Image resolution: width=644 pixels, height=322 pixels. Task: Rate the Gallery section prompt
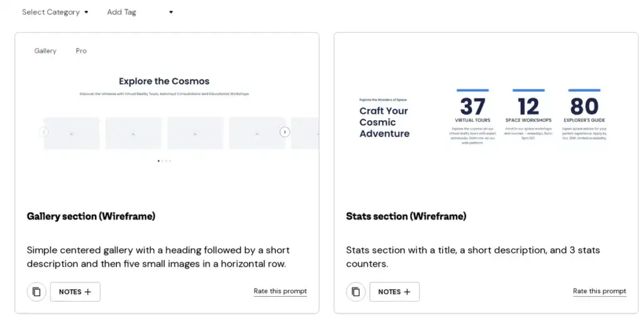click(x=280, y=291)
